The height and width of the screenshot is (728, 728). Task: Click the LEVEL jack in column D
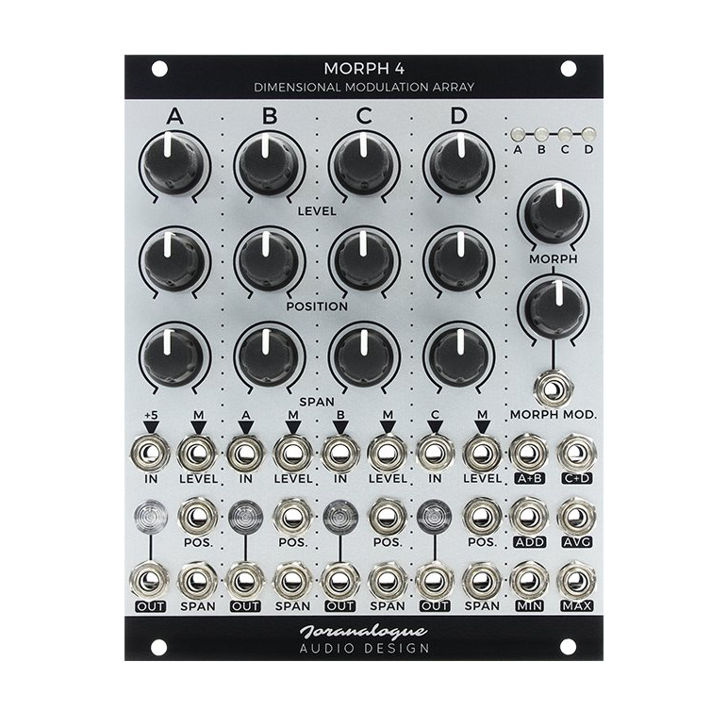tap(483, 453)
